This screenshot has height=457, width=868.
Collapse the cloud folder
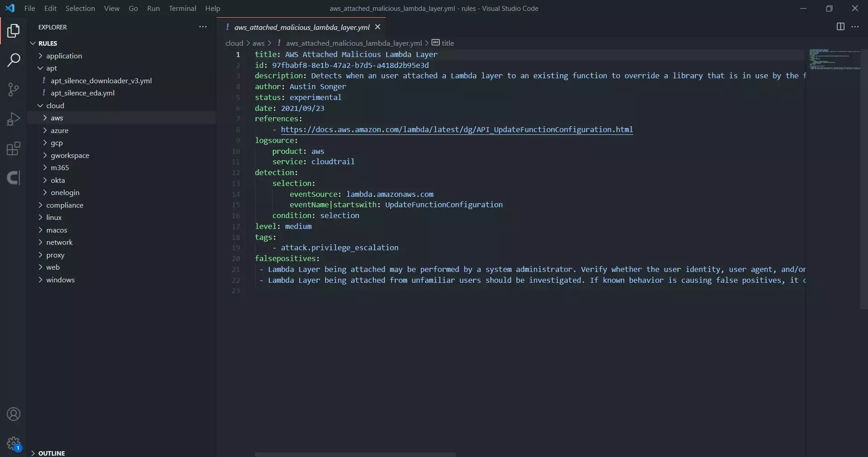[40, 105]
